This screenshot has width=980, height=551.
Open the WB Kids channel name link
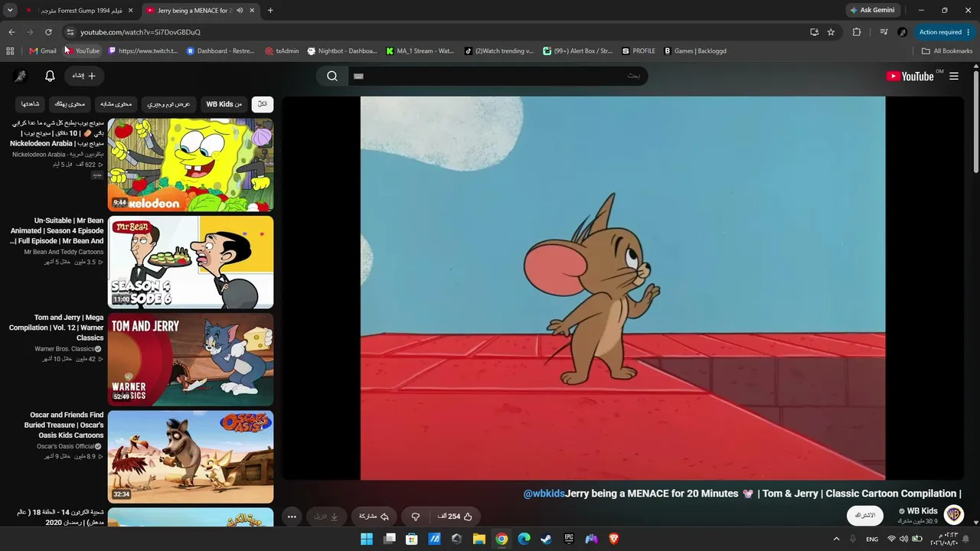pyautogui.click(x=922, y=511)
